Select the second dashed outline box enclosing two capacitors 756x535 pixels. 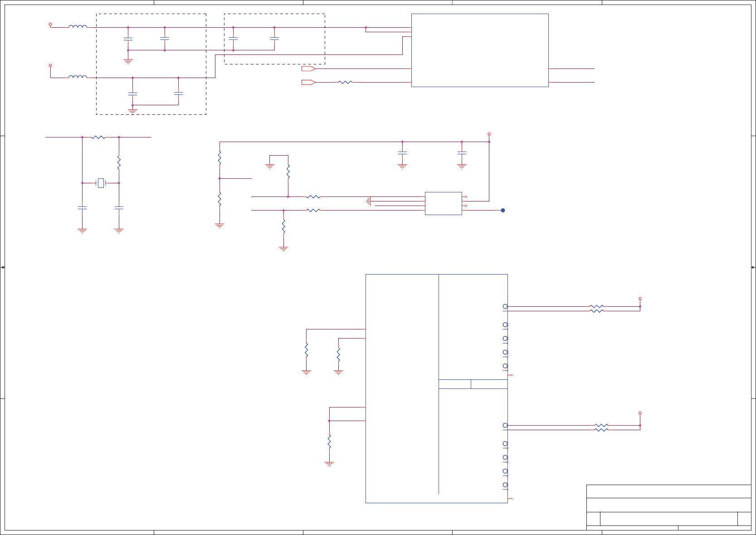click(x=274, y=39)
